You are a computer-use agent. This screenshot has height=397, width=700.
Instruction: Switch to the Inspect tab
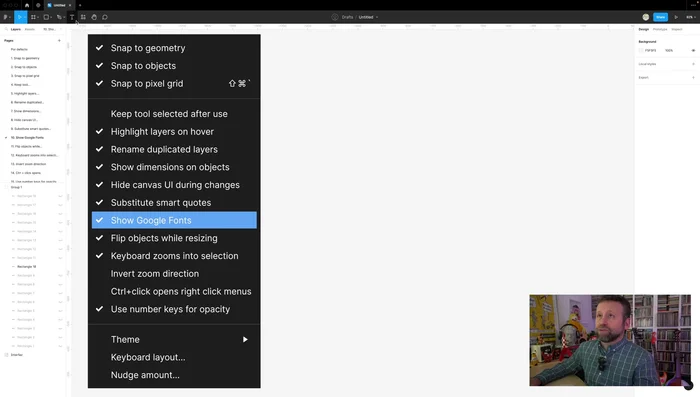coord(677,29)
